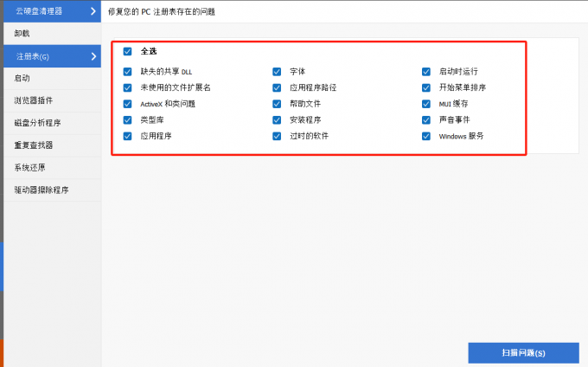Open the 云硬盘清理器 sidebar section

[x=52, y=11]
